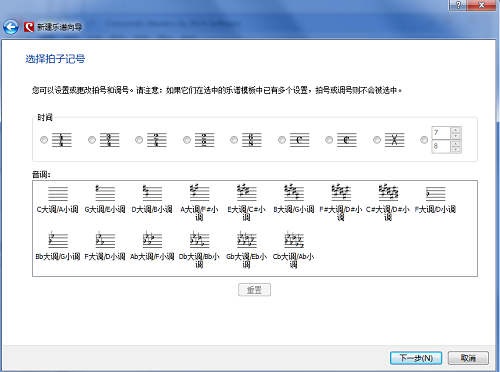
Task: Select the 6/8 time signature radio
Action: pyautogui.click(x=234, y=140)
